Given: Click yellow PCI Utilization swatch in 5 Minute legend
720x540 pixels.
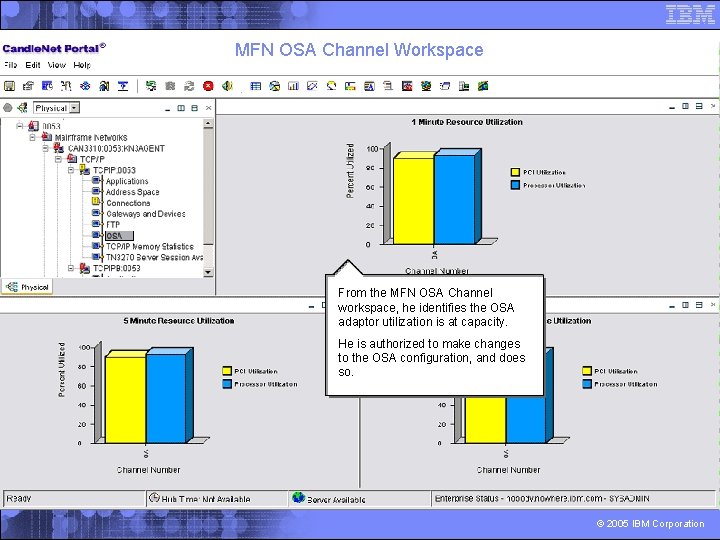Looking at the screenshot, I should (x=227, y=371).
